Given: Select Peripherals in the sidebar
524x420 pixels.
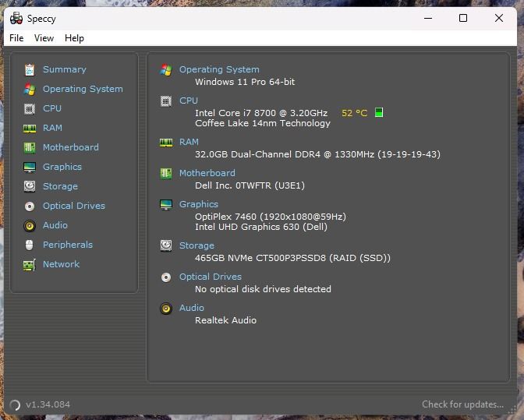Looking at the screenshot, I should click(x=68, y=245).
